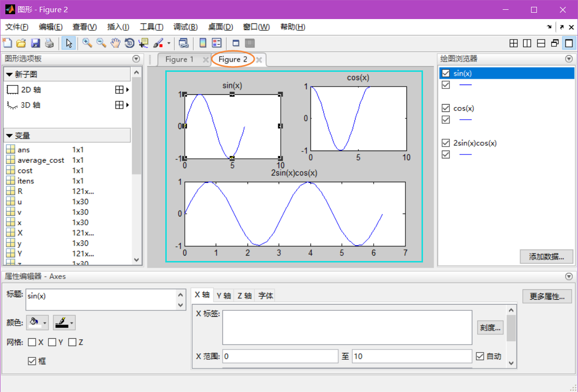Screen dimensions: 578x392
Task: Open the axes edge color dropdown
Action: (64, 323)
